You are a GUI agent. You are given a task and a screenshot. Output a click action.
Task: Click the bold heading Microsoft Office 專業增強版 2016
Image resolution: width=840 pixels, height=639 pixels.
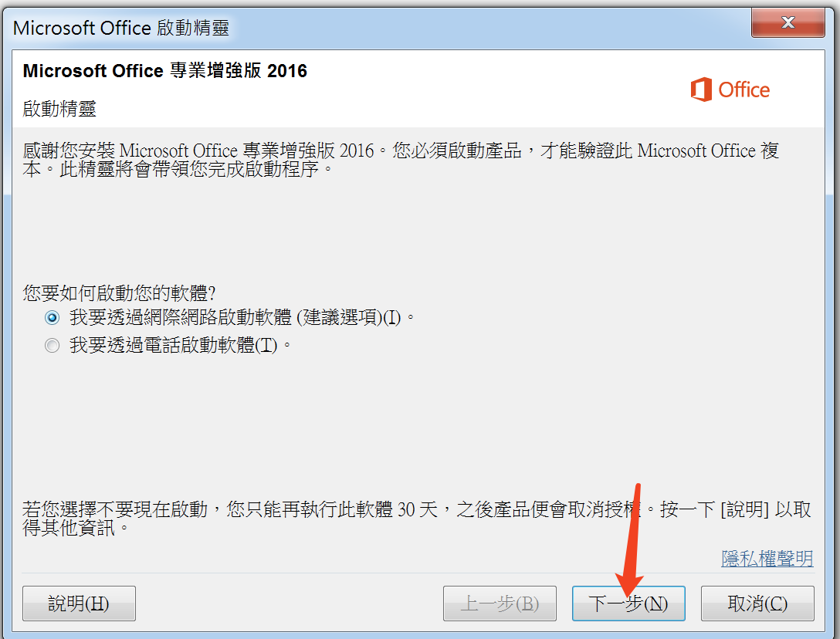[165, 71]
